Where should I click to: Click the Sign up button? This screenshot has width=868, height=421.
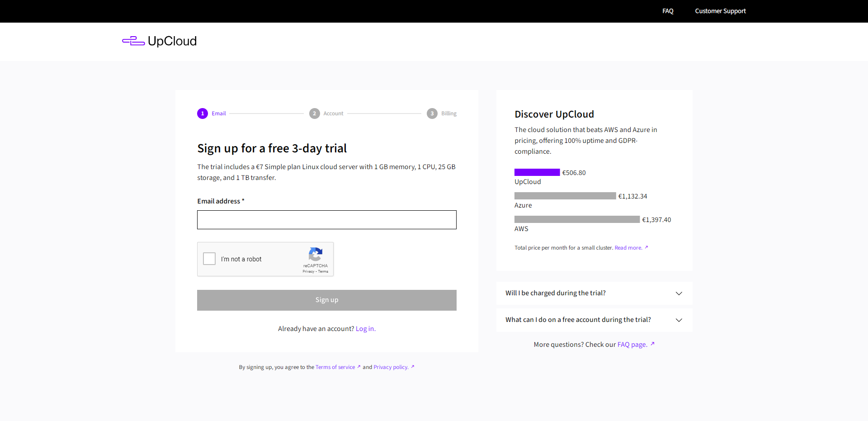(x=327, y=300)
